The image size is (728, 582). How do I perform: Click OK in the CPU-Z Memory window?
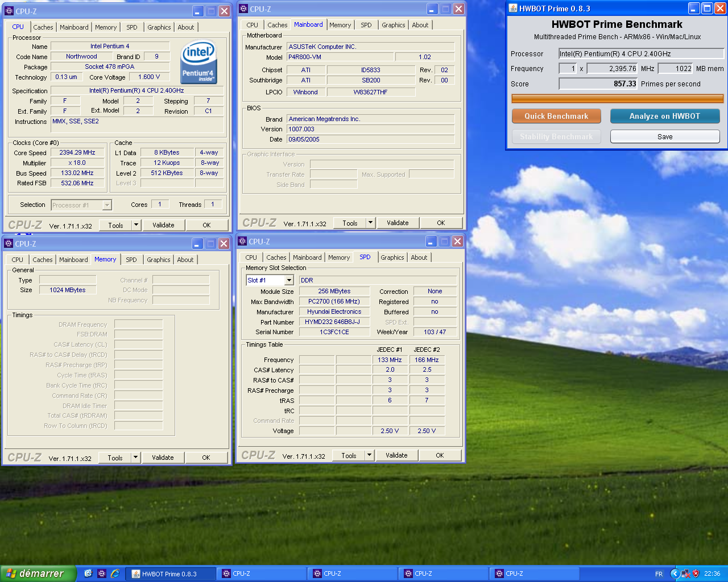coord(206,458)
